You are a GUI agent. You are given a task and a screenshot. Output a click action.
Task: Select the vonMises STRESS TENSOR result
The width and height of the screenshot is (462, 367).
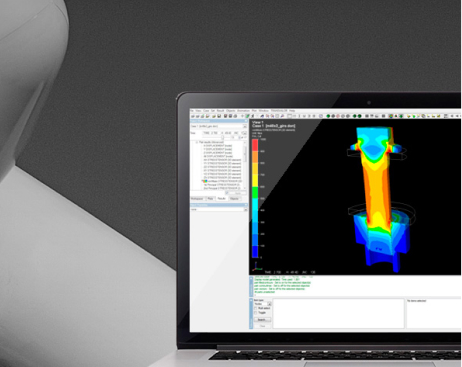pos(223,181)
